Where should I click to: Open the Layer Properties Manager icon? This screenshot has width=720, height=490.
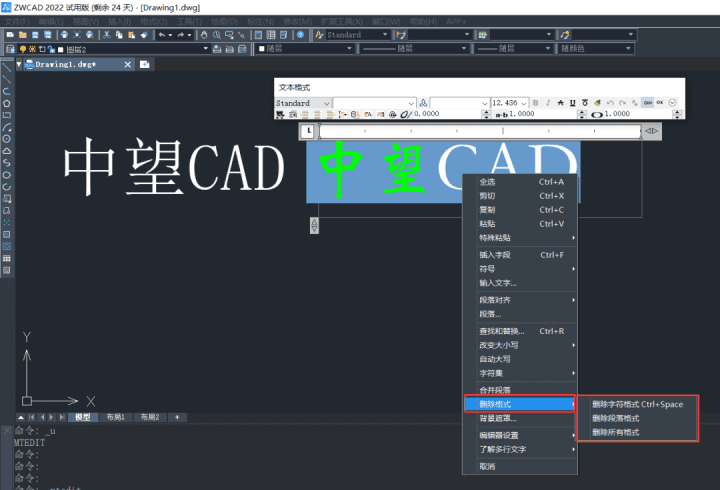pos(10,49)
